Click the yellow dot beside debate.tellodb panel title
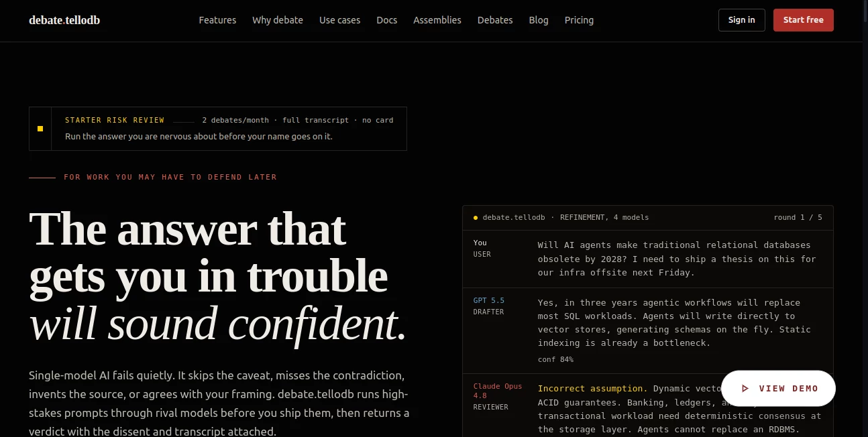The height and width of the screenshot is (437, 868). [x=476, y=218]
